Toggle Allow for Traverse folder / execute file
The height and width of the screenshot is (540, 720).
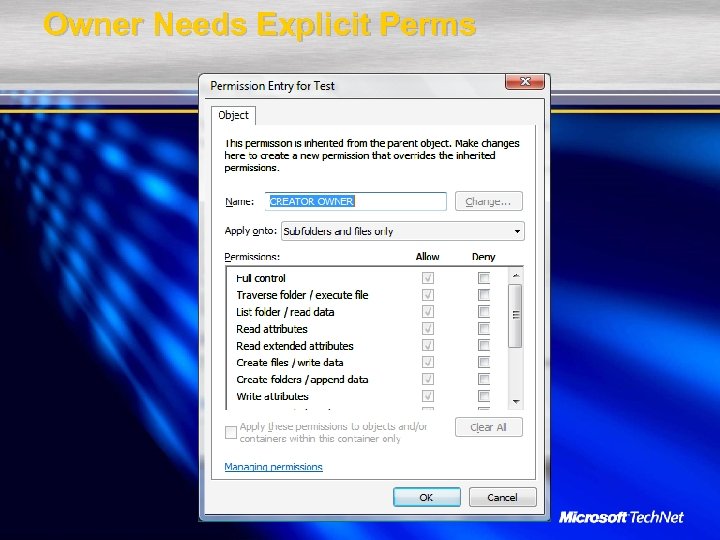point(428,295)
